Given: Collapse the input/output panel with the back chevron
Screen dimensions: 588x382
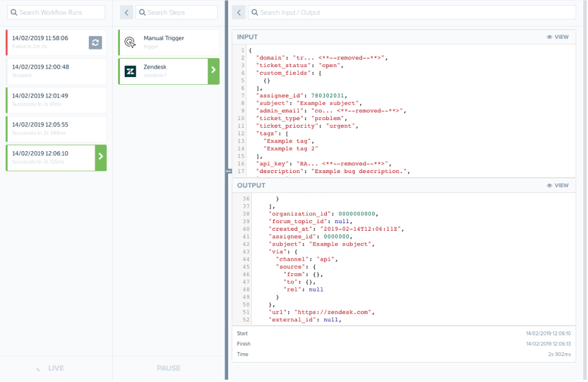Looking at the screenshot, I should [238, 12].
